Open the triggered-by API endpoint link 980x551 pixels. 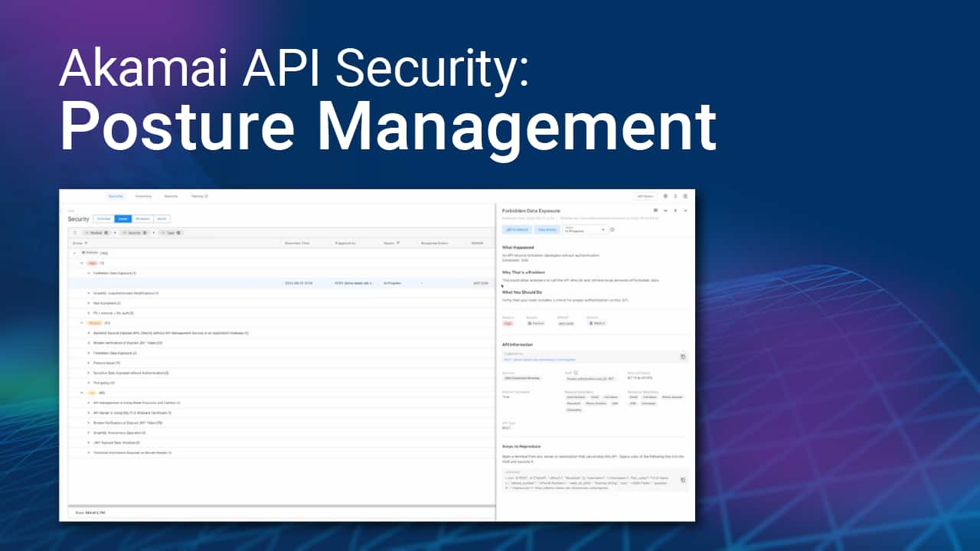point(540,359)
